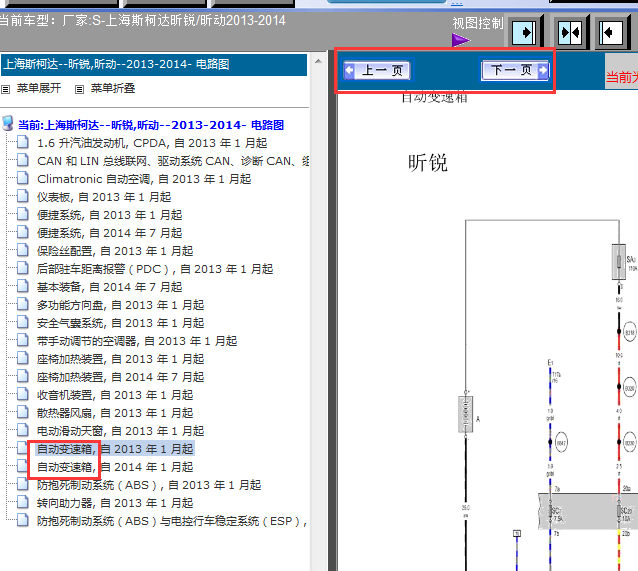638x571 pixels.
Task: Click the 上海斯柯达 电路图 panel header
Action: click(x=154, y=64)
